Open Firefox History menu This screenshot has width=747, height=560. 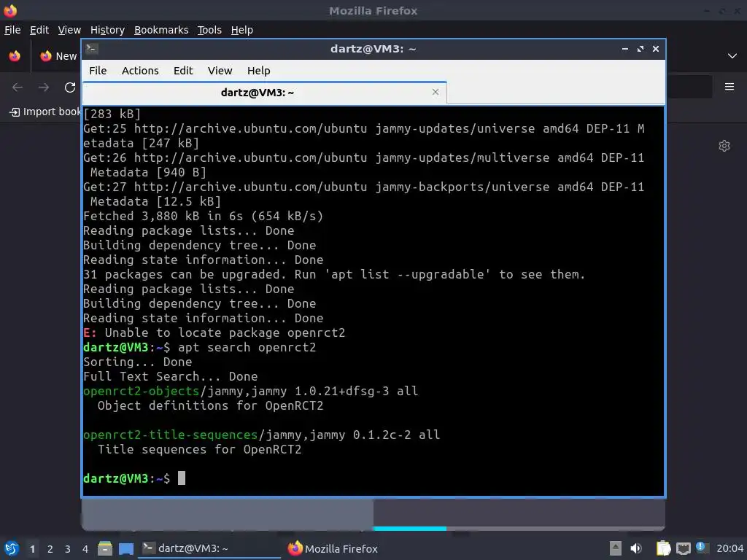(107, 30)
